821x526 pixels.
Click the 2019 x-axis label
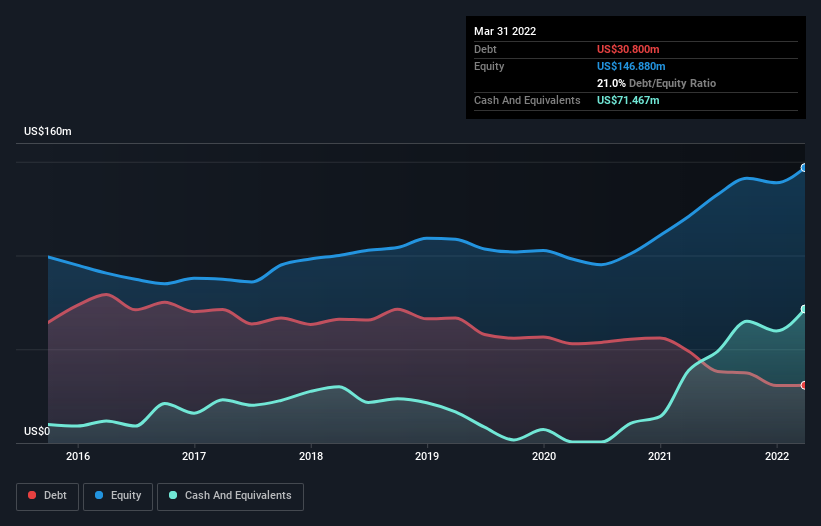pos(427,456)
